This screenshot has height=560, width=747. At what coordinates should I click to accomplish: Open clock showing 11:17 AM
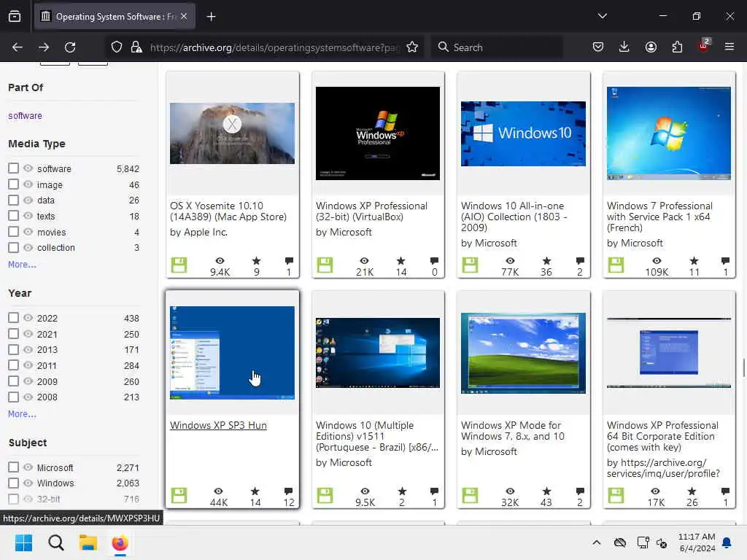click(x=697, y=542)
